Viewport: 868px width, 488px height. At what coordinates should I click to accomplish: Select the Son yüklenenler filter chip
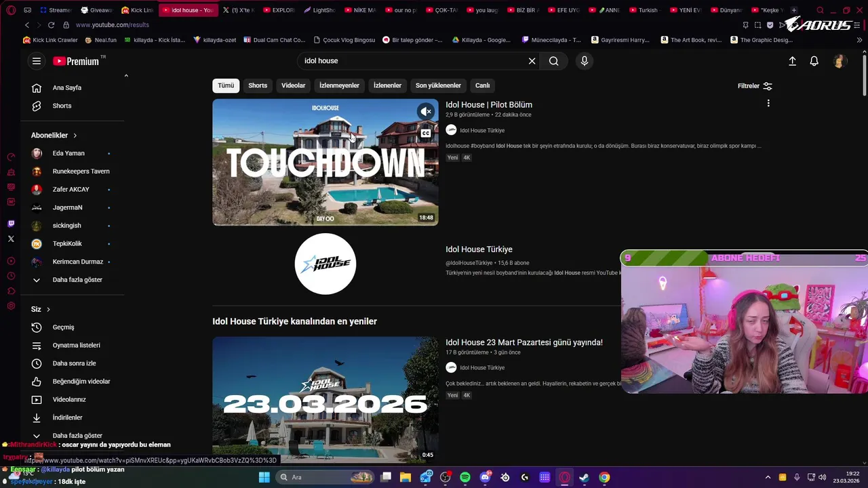click(438, 85)
